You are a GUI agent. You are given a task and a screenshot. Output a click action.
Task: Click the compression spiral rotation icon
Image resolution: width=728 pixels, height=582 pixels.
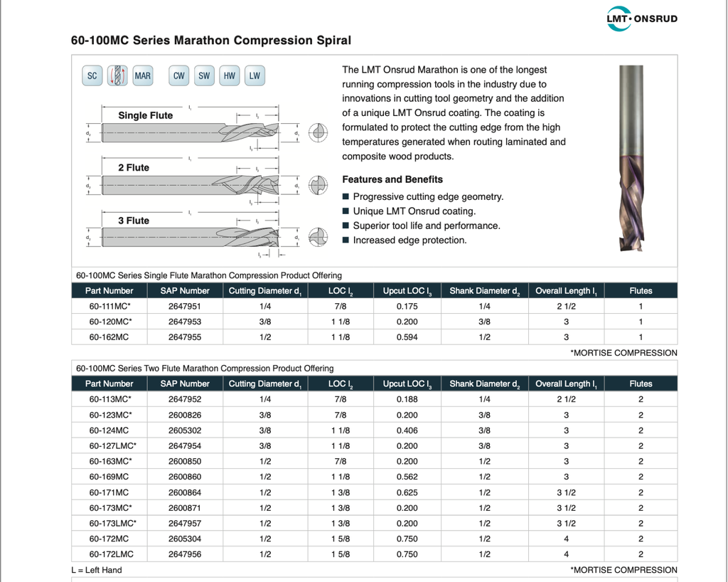point(117,76)
